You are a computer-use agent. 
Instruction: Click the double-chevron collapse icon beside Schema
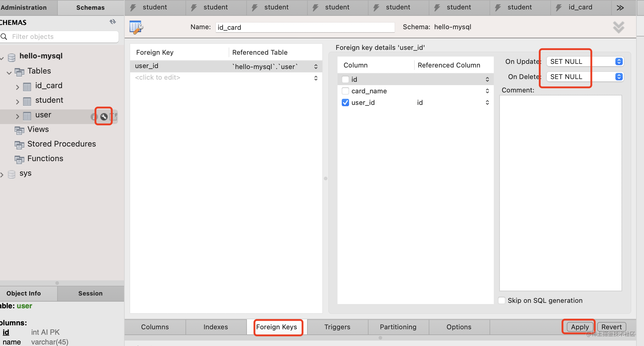(618, 27)
